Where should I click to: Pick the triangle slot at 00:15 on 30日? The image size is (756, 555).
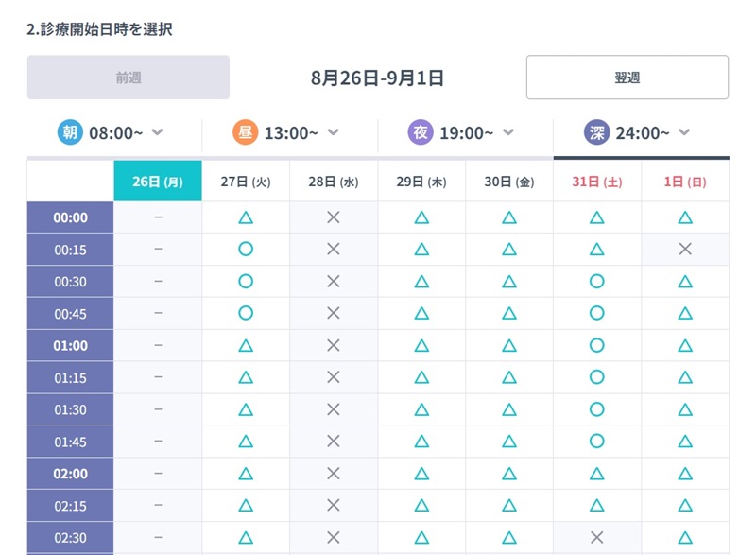pyautogui.click(x=509, y=250)
